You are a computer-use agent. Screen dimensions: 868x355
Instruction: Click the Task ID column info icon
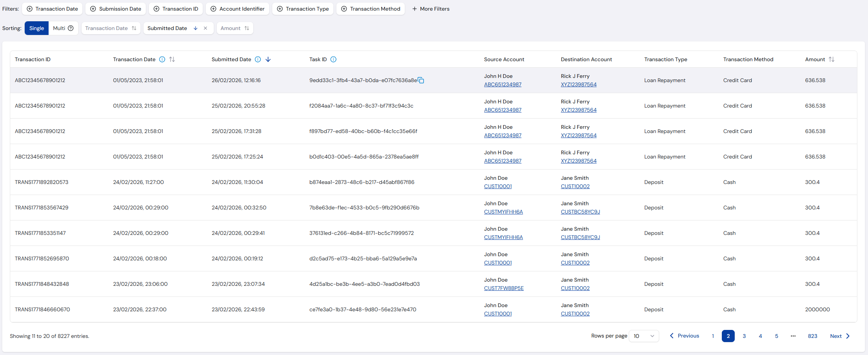333,59
